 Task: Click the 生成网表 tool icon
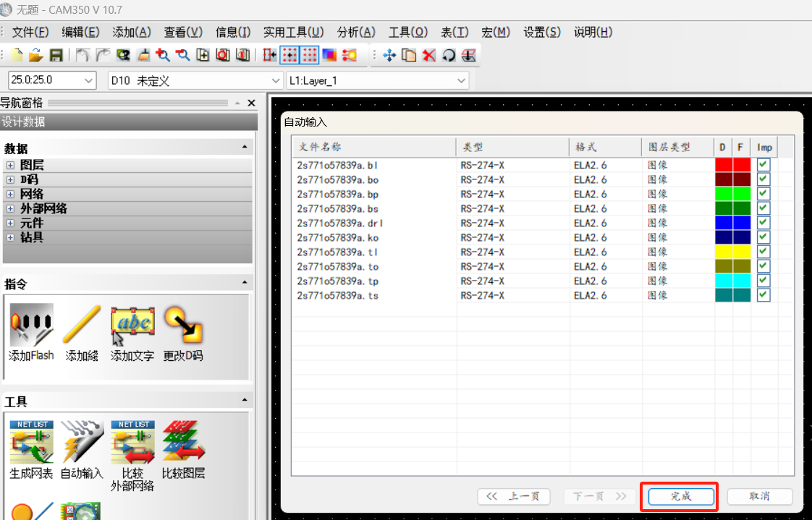coord(31,442)
